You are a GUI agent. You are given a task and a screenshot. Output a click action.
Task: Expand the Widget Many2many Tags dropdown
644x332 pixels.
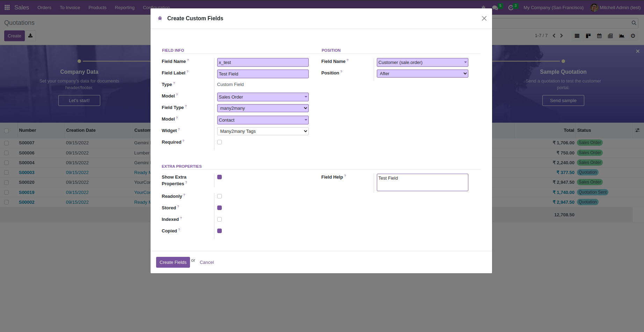pos(263,131)
